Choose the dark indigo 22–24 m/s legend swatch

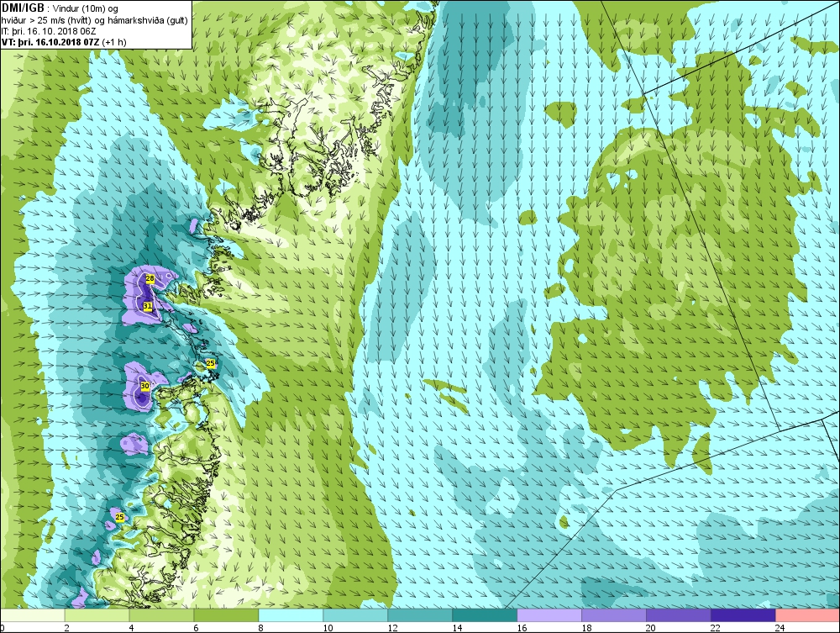pos(743,615)
